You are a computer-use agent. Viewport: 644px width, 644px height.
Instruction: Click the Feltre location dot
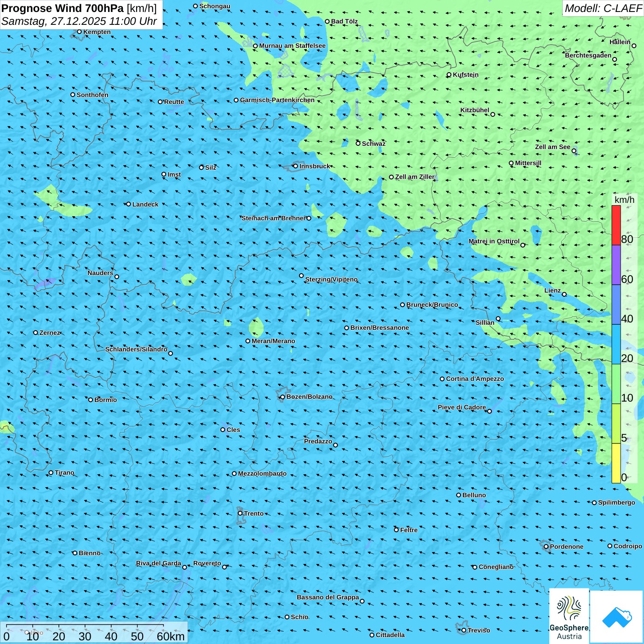point(396,530)
